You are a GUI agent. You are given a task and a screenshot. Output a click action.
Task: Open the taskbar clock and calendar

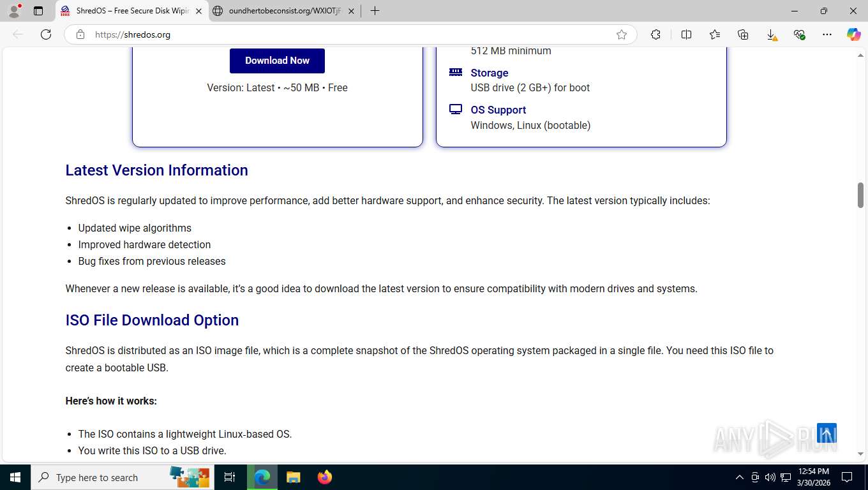click(813, 477)
